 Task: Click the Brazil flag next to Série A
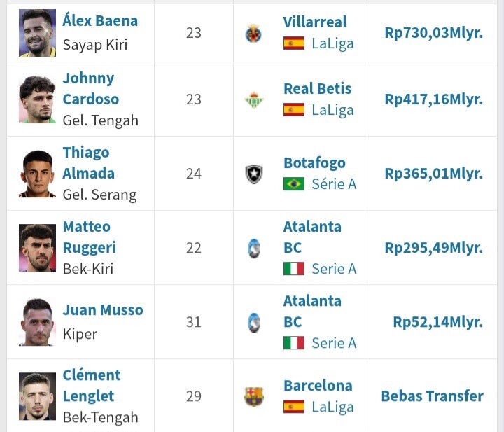[x=294, y=184]
